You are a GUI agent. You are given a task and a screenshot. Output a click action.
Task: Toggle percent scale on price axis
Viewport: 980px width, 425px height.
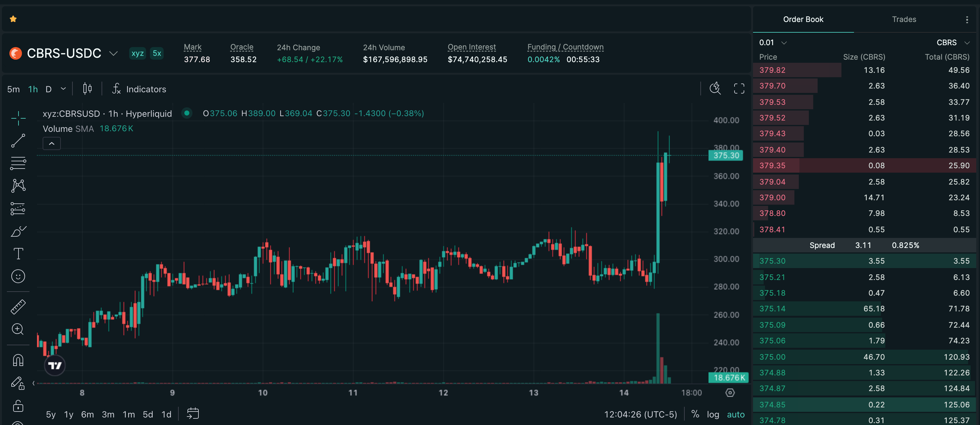(695, 414)
